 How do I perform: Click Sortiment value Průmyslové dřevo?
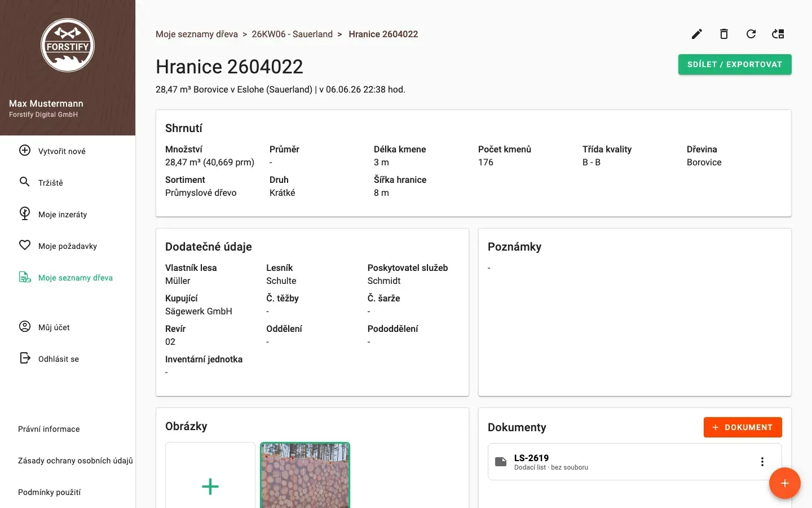(x=201, y=192)
